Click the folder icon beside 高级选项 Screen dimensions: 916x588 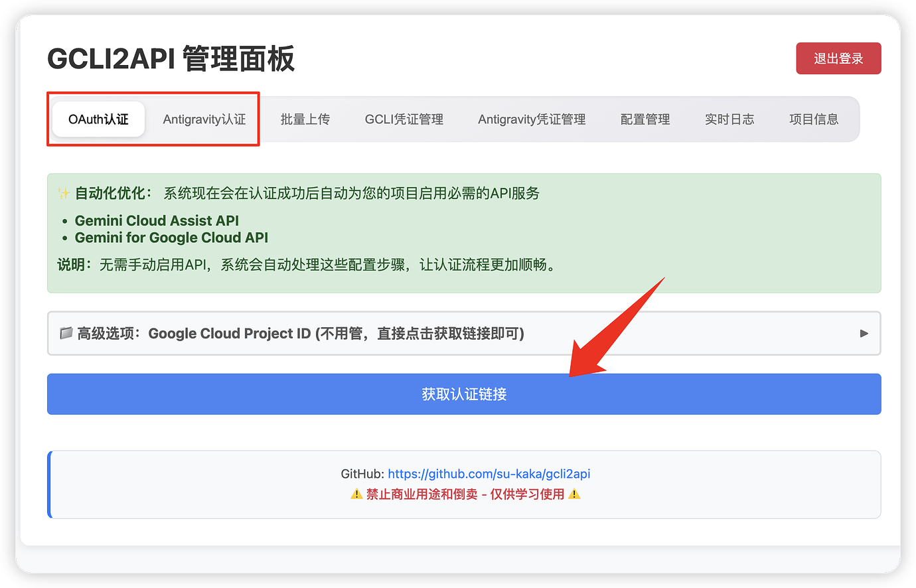tap(66, 333)
